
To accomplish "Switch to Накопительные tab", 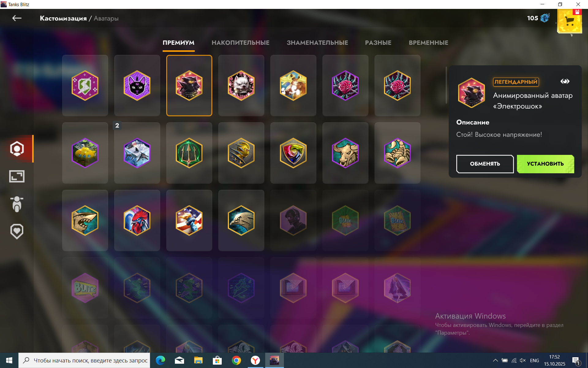I will tap(240, 43).
